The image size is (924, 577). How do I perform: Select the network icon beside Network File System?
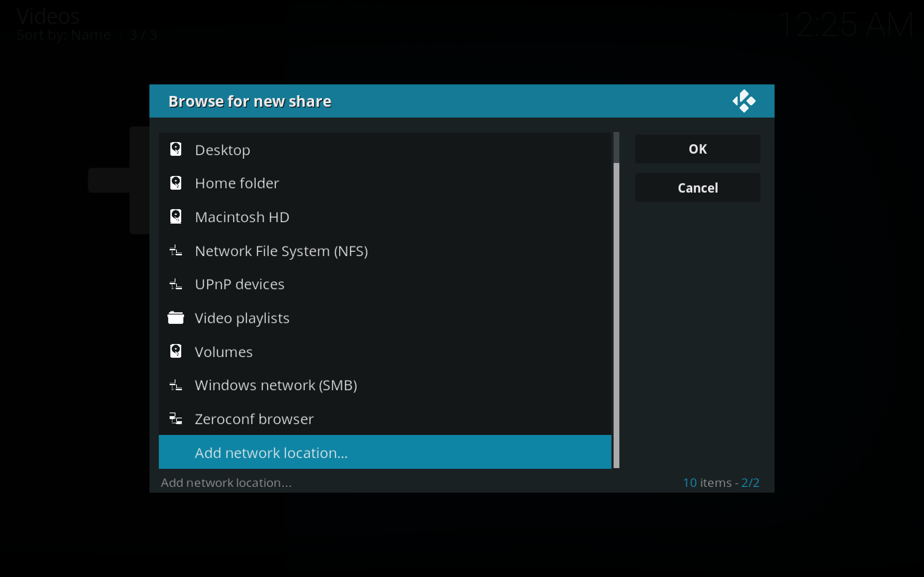coord(176,250)
